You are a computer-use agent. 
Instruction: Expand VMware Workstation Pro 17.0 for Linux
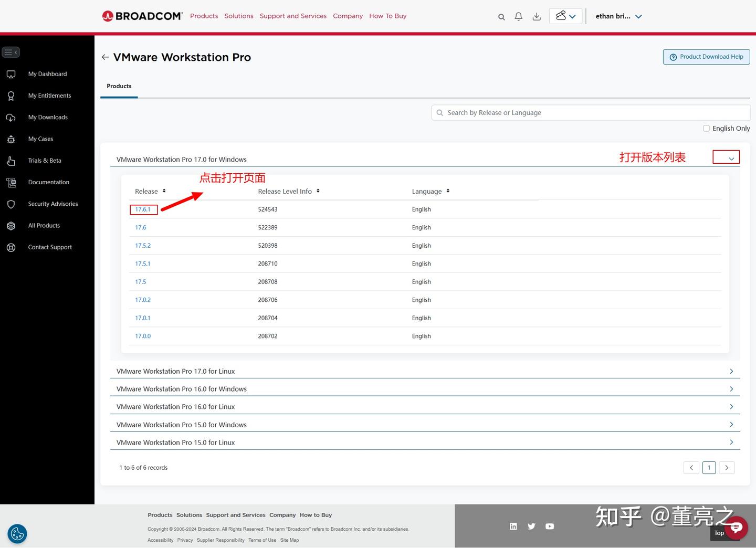coord(731,371)
